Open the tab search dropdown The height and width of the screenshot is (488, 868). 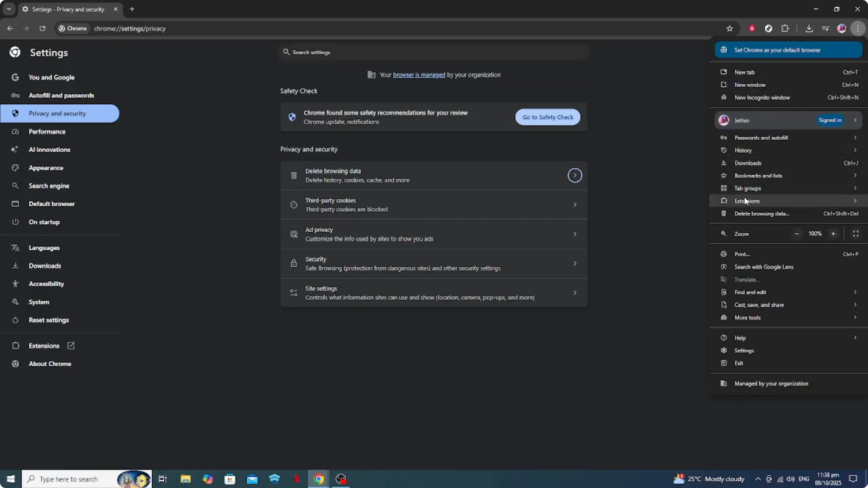coord(9,9)
